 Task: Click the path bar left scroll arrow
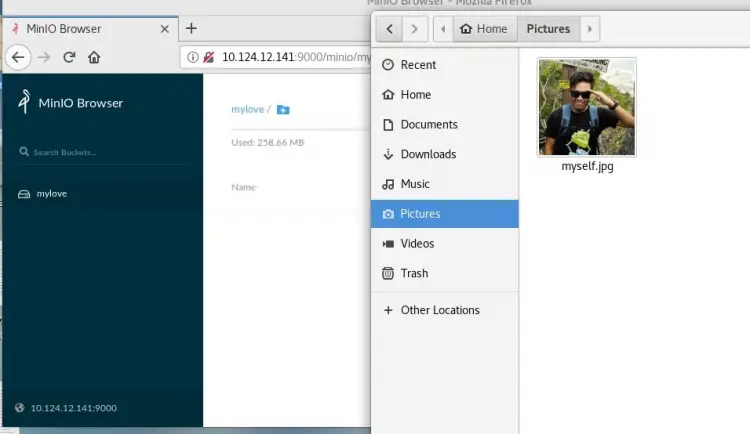(x=442, y=29)
